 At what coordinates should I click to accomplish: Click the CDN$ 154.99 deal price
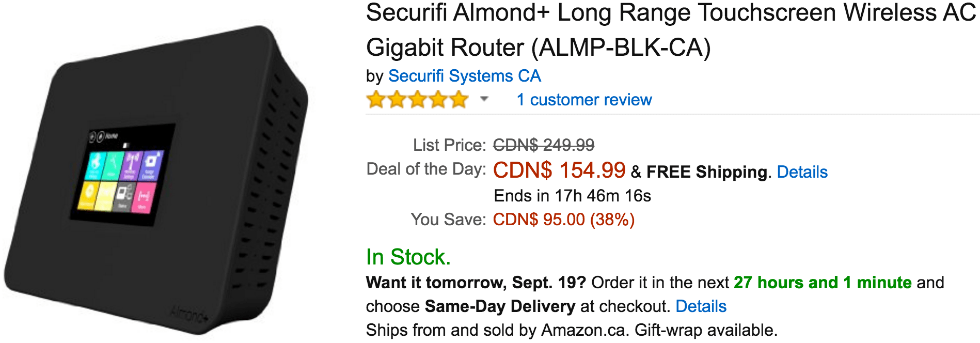point(559,170)
